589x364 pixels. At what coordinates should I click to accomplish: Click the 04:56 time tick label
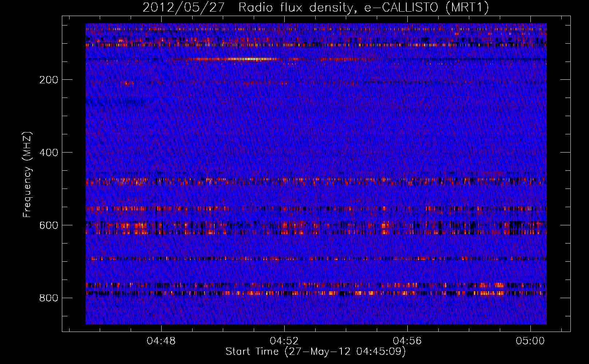click(407, 341)
